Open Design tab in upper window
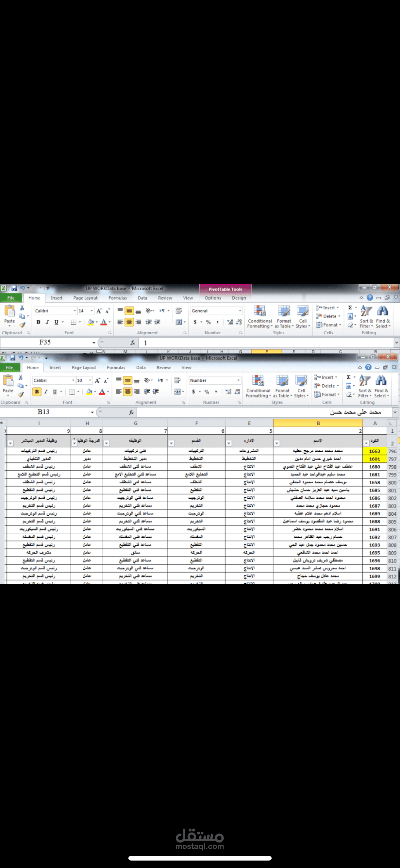 point(239,298)
